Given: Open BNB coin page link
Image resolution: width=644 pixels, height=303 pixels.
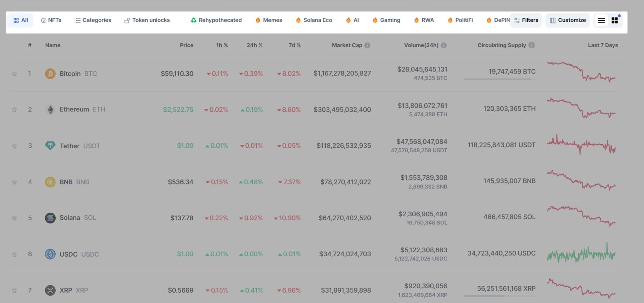Looking at the screenshot, I should [66, 182].
